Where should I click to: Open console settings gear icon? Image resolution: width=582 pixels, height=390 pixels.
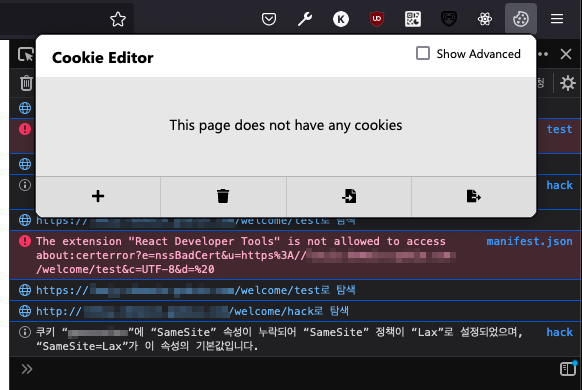tap(568, 83)
